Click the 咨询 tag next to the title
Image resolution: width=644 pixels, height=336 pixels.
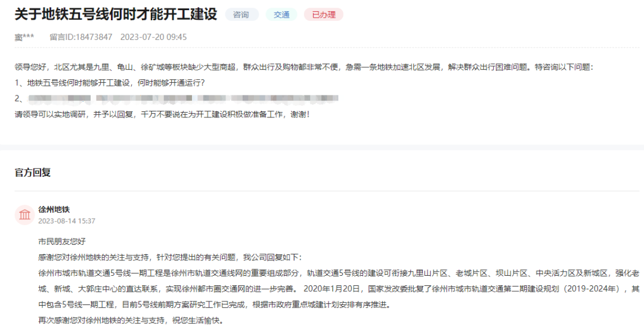pyautogui.click(x=241, y=15)
